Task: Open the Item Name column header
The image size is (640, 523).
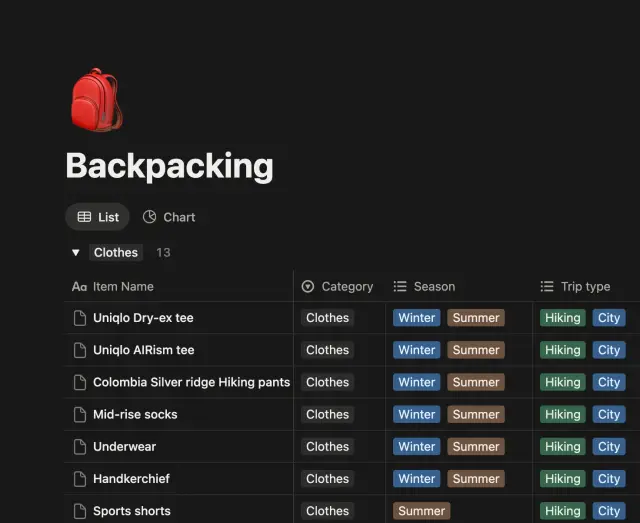Action: click(x=113, y=287)
